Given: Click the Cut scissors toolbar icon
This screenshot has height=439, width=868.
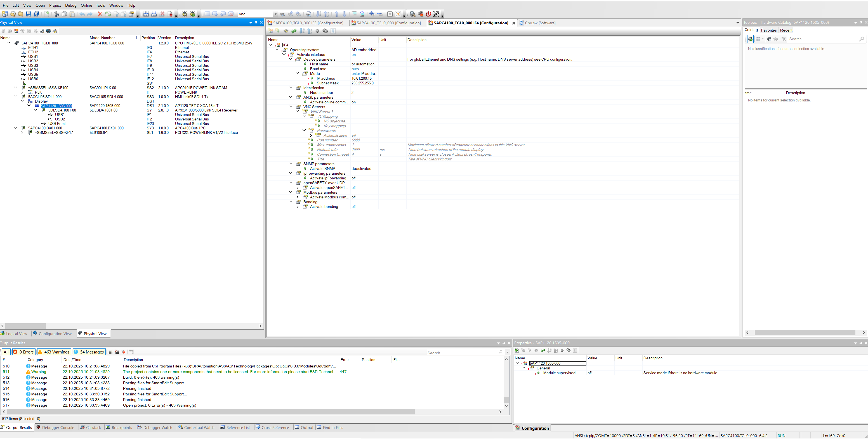Looking at the screenshot, I should (56, 14).
